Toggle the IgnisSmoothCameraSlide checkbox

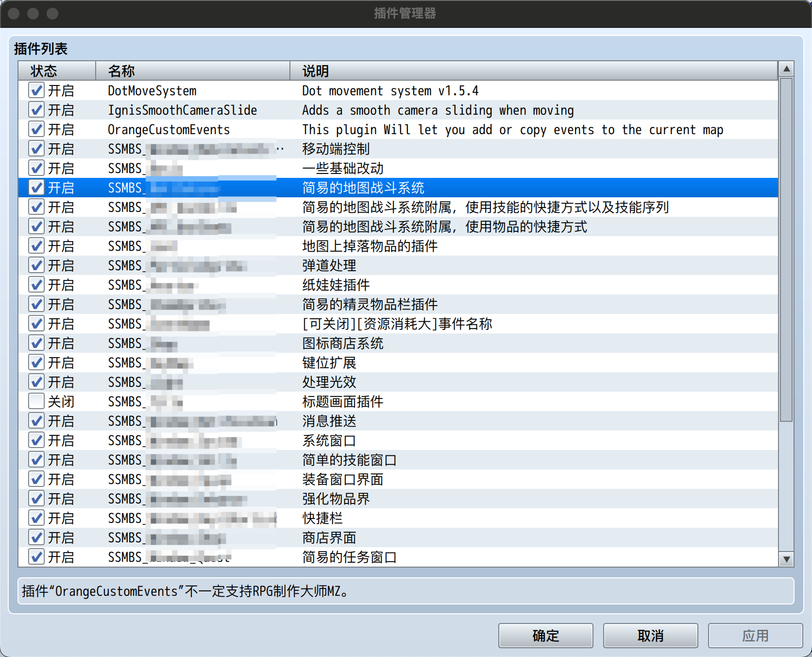pyautogui.click(x=36, y=110)
